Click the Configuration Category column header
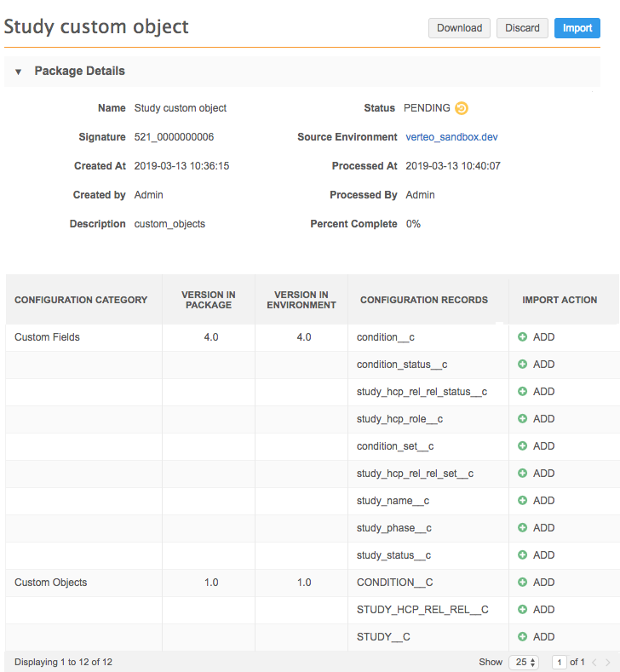The width and height of the screenshot is (620, 672). coord(81,300)
